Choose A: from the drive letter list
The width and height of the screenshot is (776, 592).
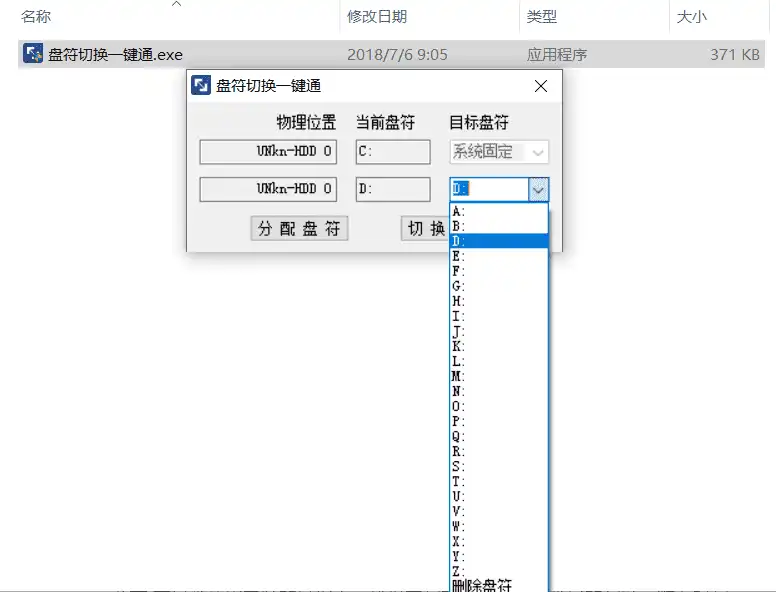pyautogui.click(x=499, y=211)
